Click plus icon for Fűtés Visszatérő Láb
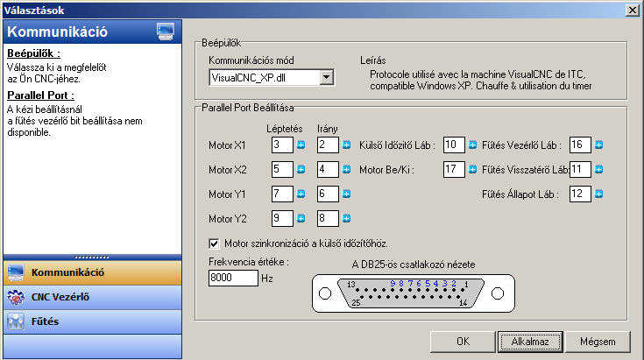This screenshot has height=360, width=644. 598,170
